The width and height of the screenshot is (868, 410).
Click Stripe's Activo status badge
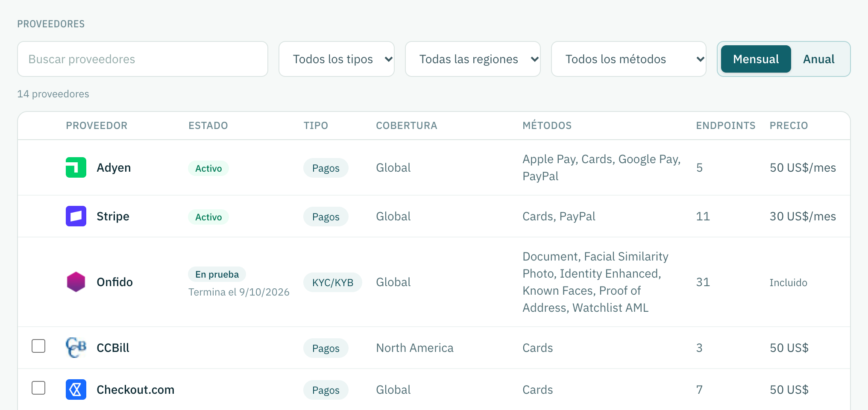[x=208, y=217]
